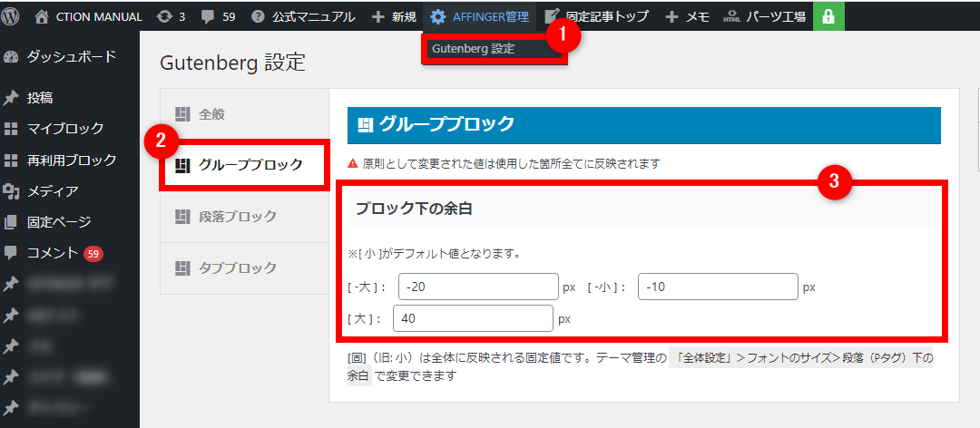
Task: Click the [-小] margin field showing -10
Action: [x=718, y=287]
